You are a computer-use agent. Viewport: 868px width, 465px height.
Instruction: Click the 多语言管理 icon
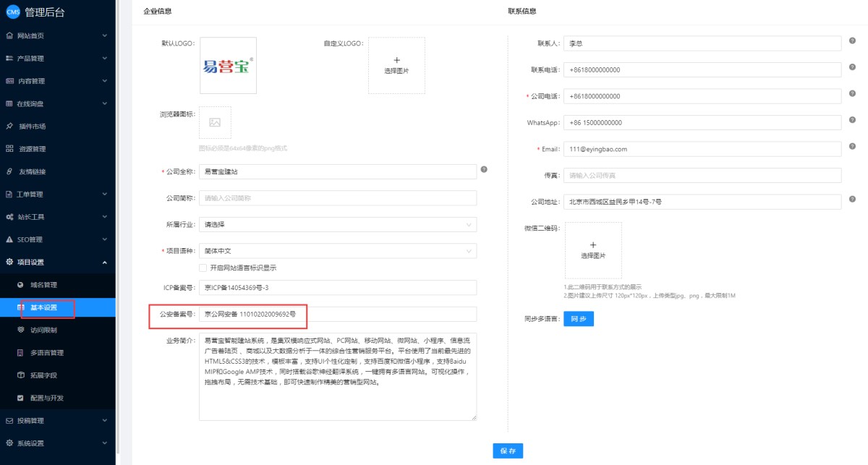tap(21, 353)
